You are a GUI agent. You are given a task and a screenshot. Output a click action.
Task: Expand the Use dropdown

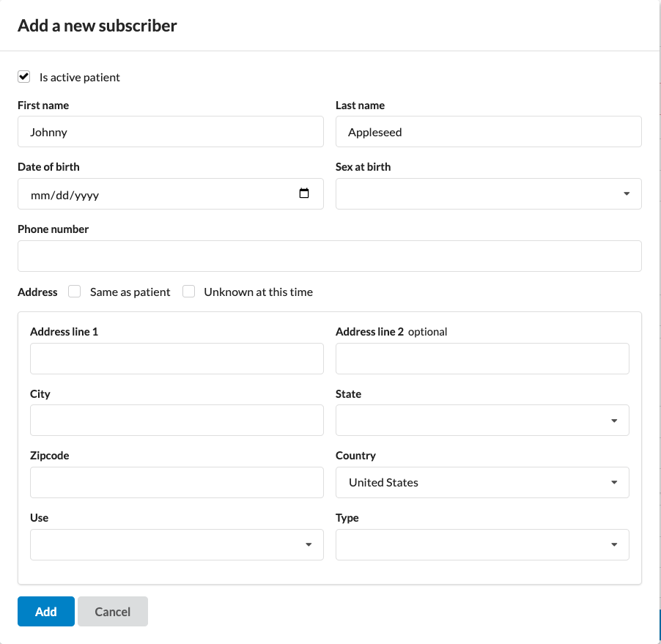177,545
